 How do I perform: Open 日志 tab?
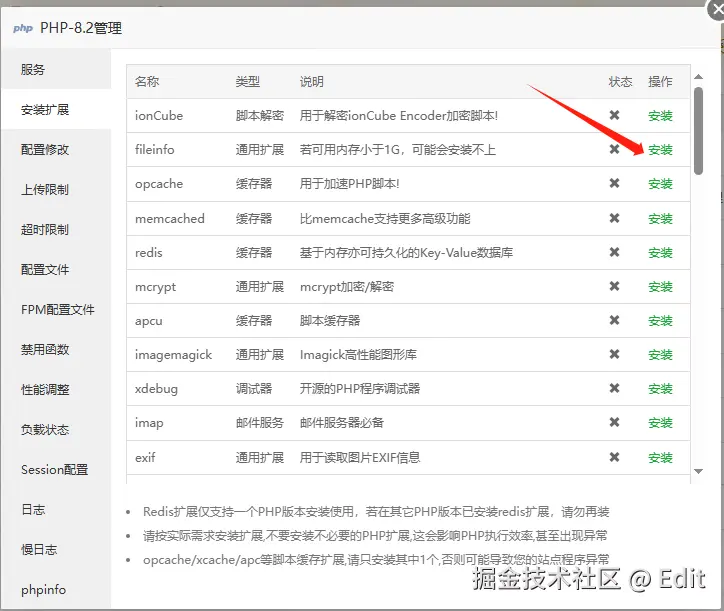(56, 509)
